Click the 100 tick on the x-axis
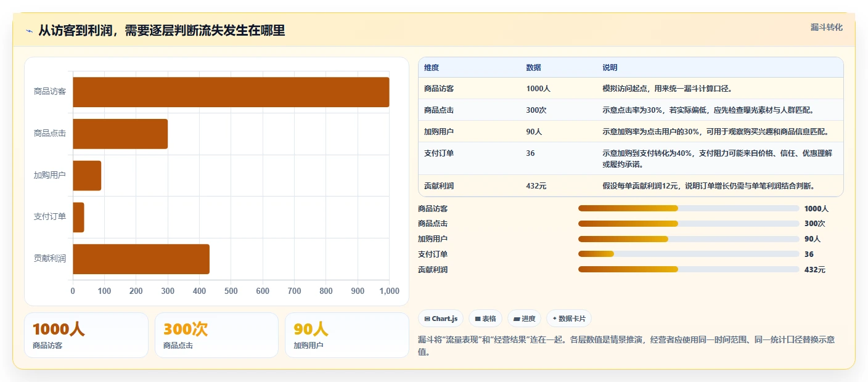The image size is (868, 382). (x=105, y=291)
